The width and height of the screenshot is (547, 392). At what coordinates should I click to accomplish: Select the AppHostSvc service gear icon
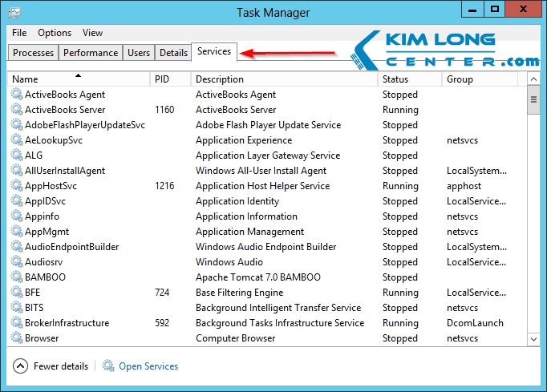[17, 186]
